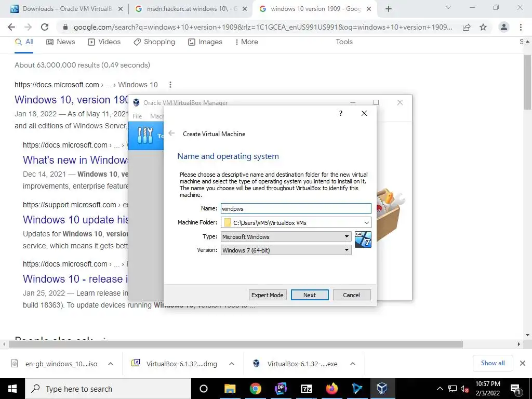Open three-dot options beside docs.microsoft.com result
The image size is (532, 399).
click(x=170, y=85)
